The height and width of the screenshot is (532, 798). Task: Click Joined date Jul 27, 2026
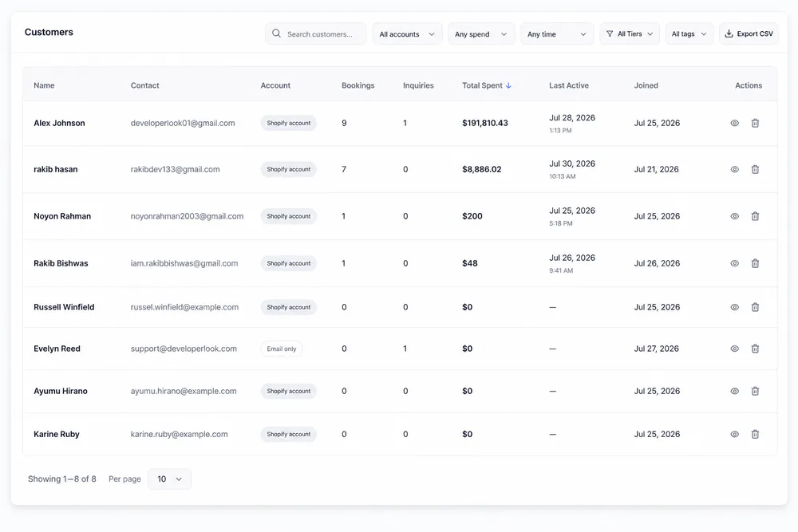click(x=656, y=349)
